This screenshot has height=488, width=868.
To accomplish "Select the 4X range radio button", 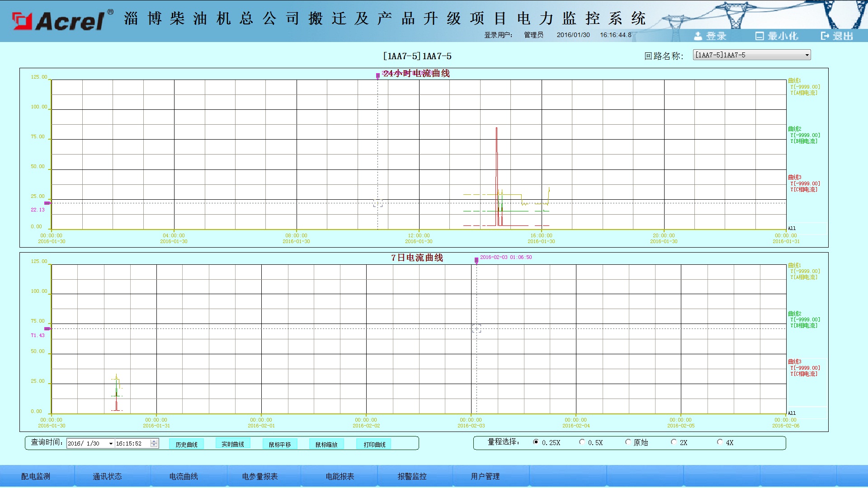I will coord(720,442).
